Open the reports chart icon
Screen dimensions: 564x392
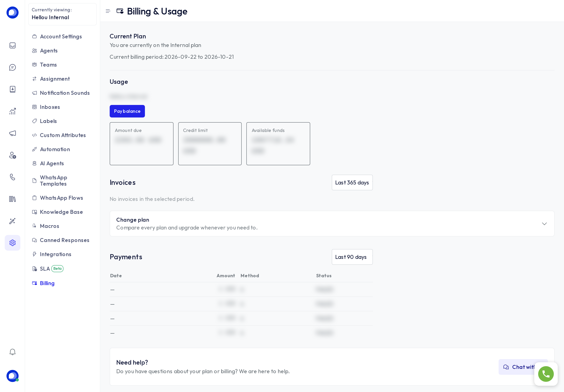click(x=13, y=111)
